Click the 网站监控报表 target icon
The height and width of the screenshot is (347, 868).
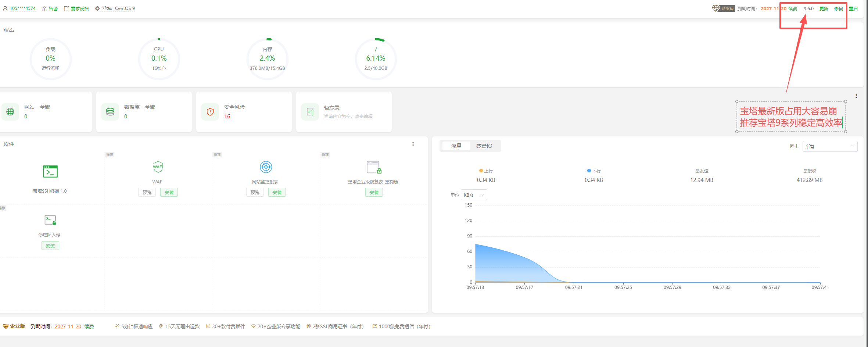click(x=266, y=167)
